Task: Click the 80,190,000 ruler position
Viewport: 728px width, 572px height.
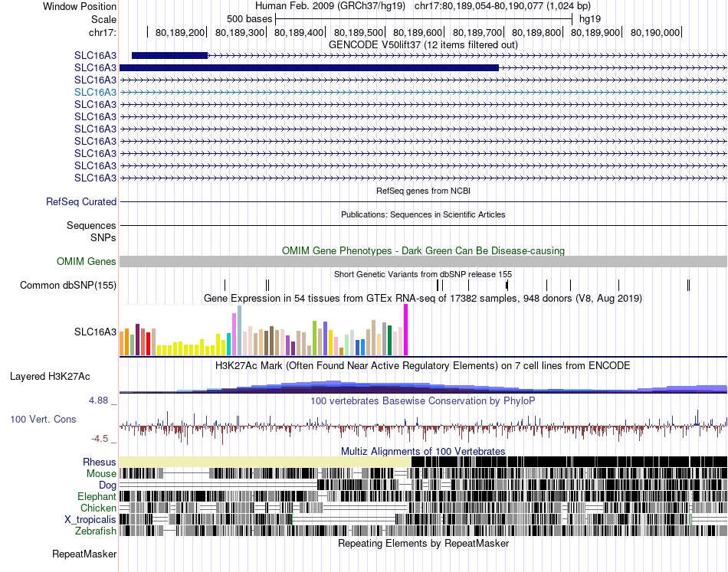Action: [x=655, y=32]
